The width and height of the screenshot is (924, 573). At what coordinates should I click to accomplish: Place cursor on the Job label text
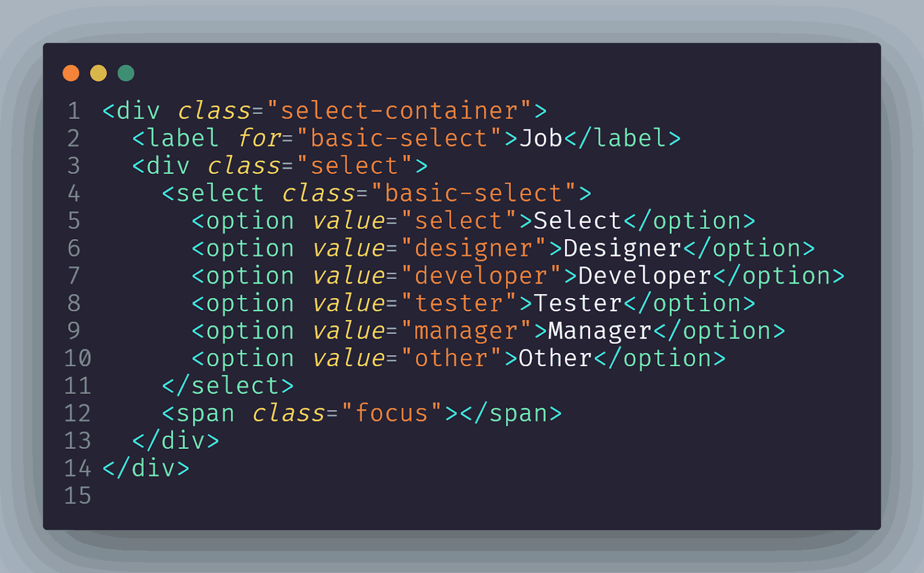point(541,139)
